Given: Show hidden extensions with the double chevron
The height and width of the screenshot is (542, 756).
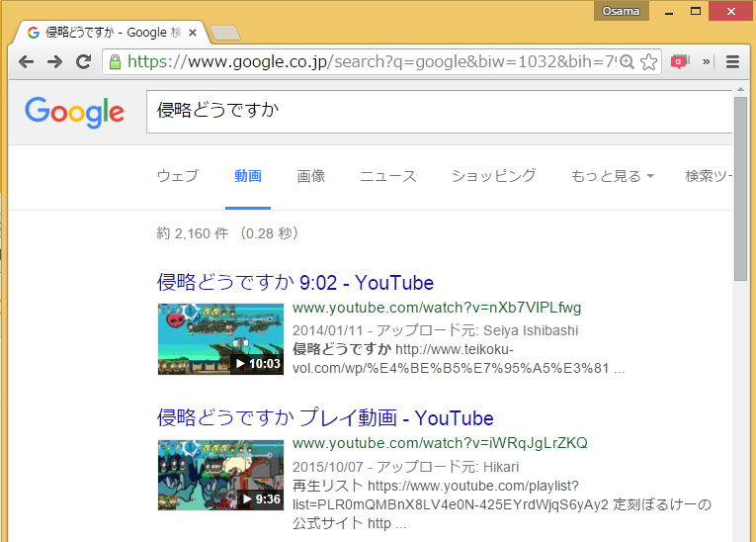Looking at the screenshot, I should 707,61.
